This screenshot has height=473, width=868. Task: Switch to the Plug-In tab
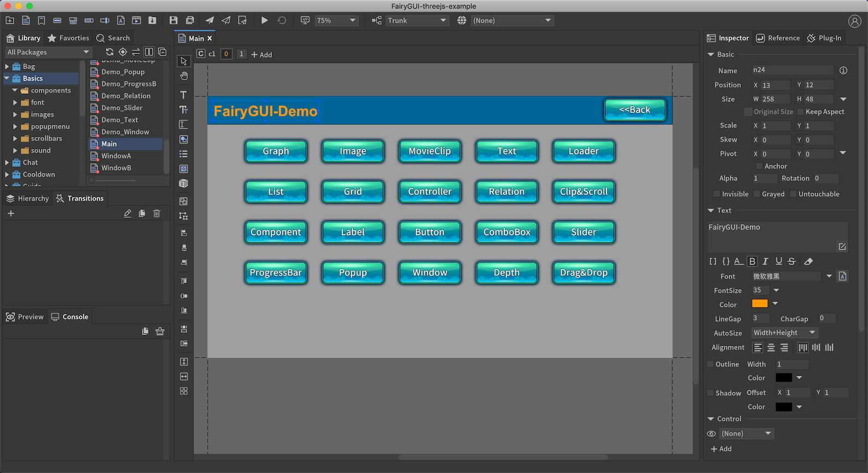tap(824, 38)
